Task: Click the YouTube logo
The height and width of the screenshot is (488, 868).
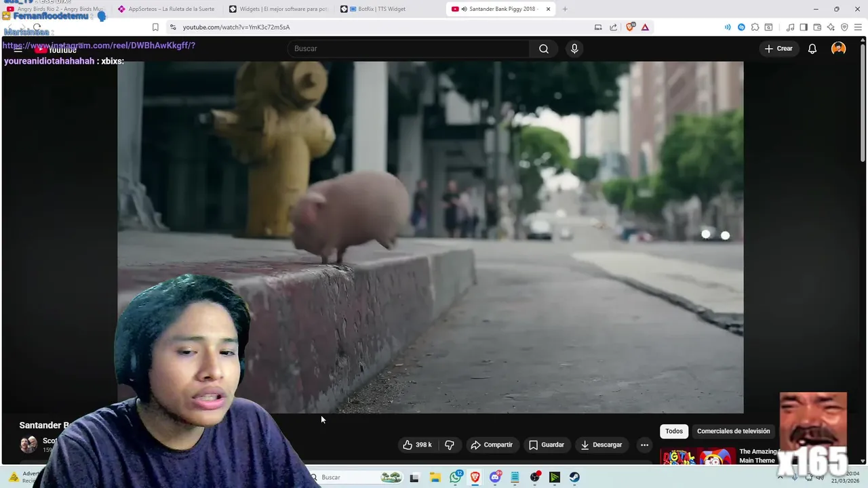Action: click(x=56, y=49)
